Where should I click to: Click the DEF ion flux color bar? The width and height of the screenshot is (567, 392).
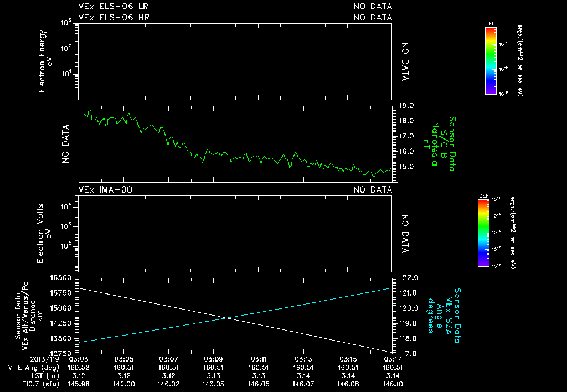pos(484,233)
